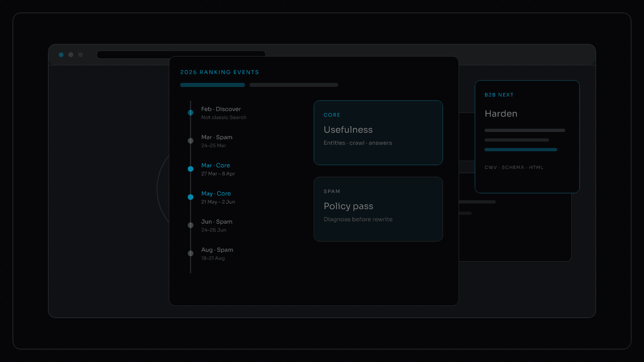Click the '18–21 Aug' date text
This screenshot has height=362, width=644.
pos(213,258)
